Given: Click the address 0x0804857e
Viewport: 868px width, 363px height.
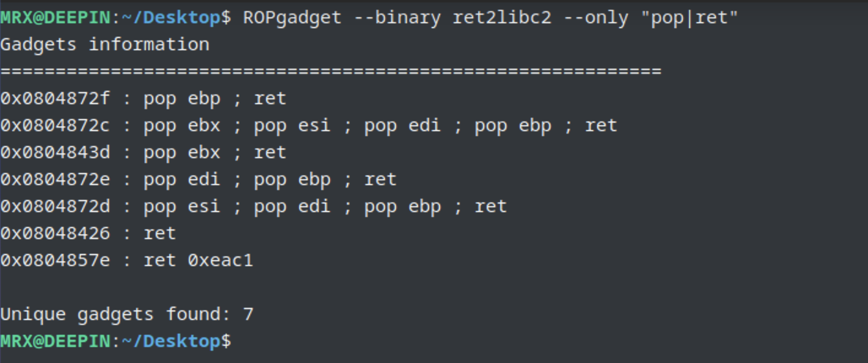Looking at the screenshot, I should coord(55,261).
